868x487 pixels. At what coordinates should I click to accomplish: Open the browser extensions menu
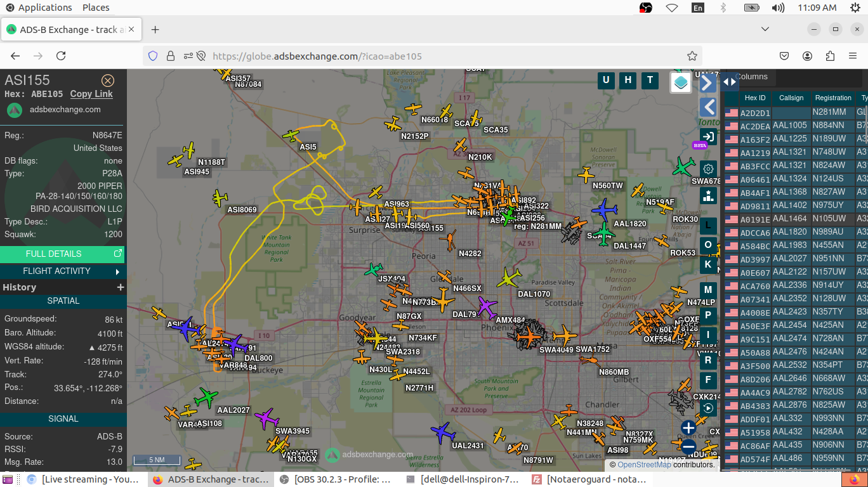pyautogui.click(x=830, y=56)
